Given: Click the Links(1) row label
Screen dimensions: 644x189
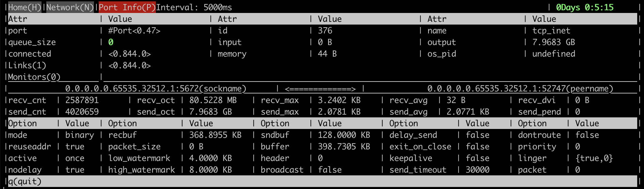Looking at the screenshot, I should point(27,65).
